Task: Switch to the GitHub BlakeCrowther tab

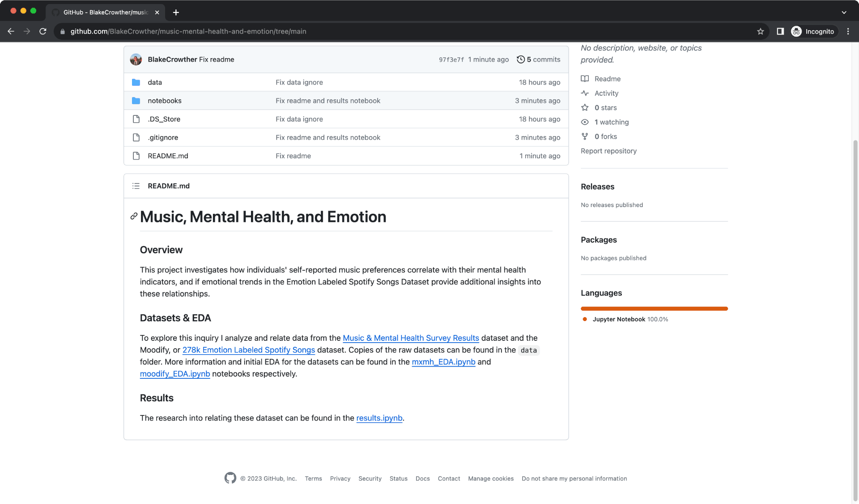Action: pos(105,13)
